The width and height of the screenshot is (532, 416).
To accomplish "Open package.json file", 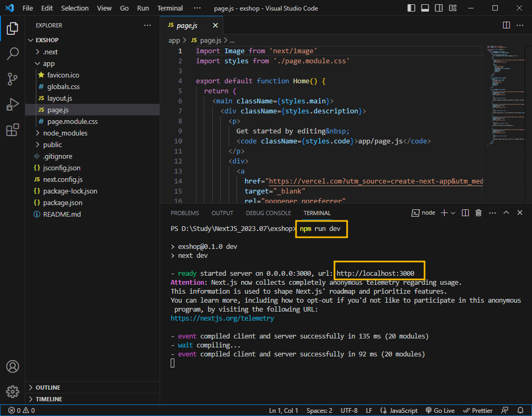I will (92, 203).
